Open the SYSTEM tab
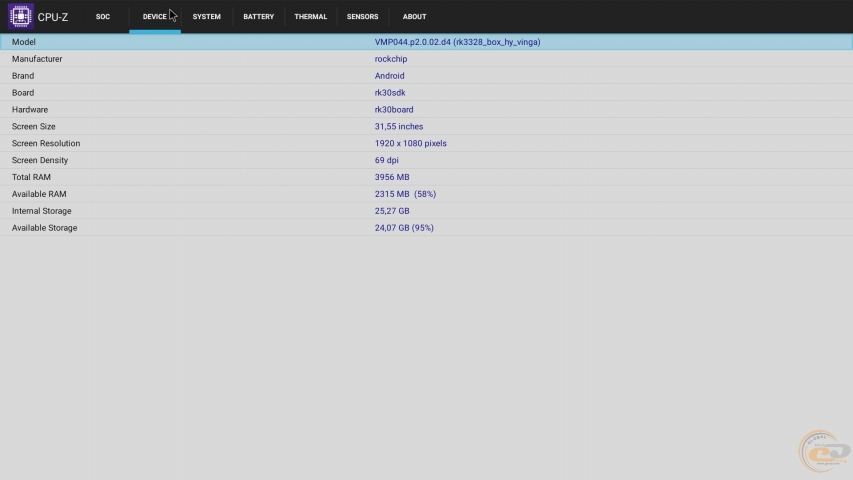The image size is (853, 480). point(207,17)
